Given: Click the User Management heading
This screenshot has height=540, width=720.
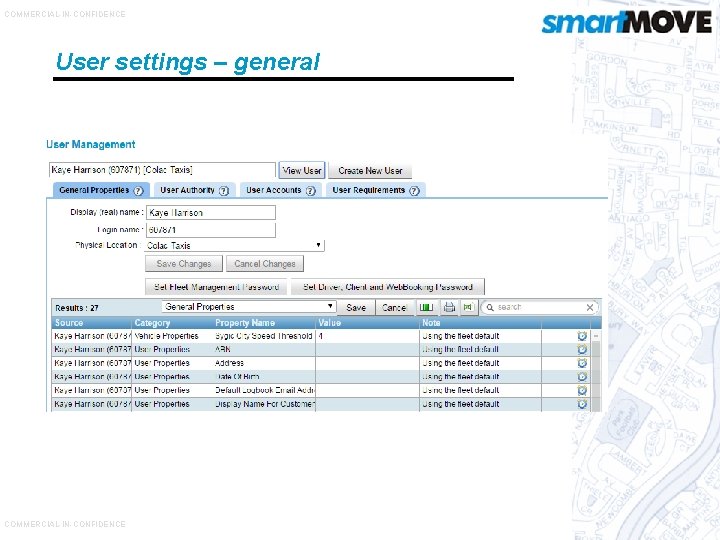Looking at the screenshot, I should click(90, 145).
